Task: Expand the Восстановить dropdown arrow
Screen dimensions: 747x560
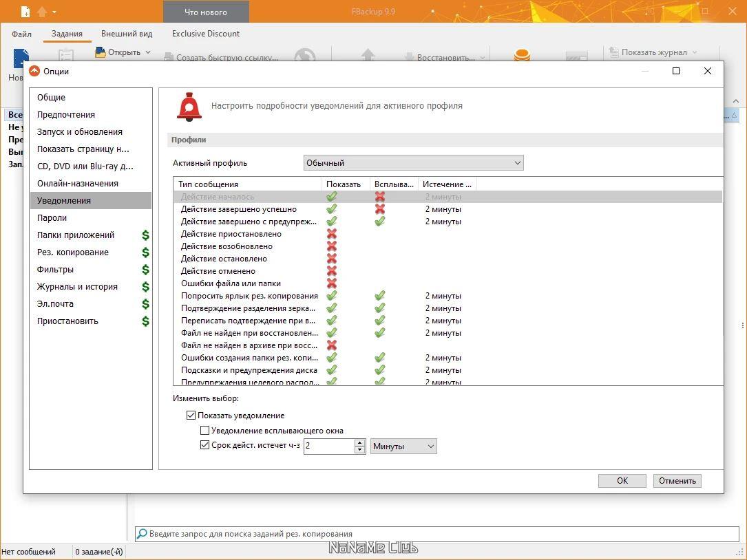Action: 482,58
